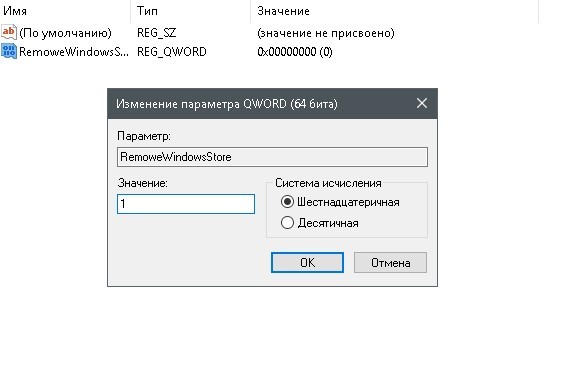Select the RemoweWindowsS... entry name
The width and height of the screenshot is (566, 374).
(74, 52)
